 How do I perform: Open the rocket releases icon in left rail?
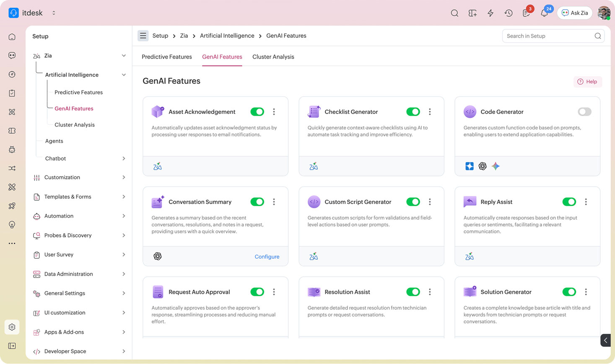click(x=12, y=206)
